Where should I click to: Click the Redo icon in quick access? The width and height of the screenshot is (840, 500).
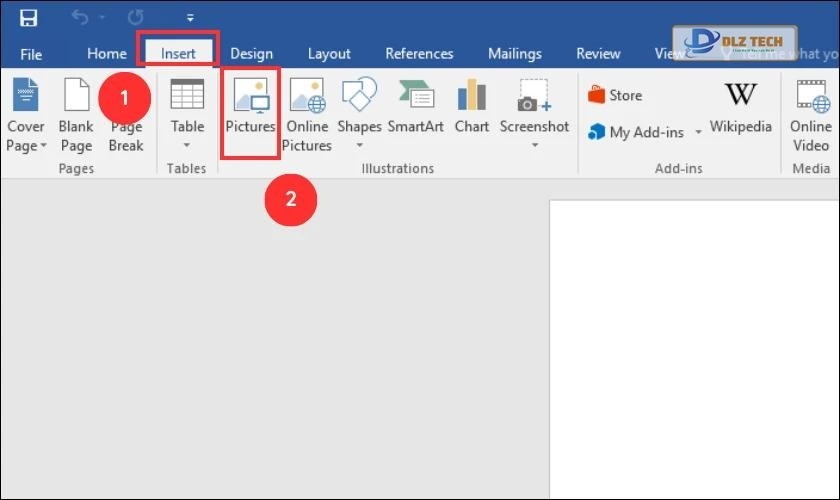pyautogui.click(x=137, y=18)
